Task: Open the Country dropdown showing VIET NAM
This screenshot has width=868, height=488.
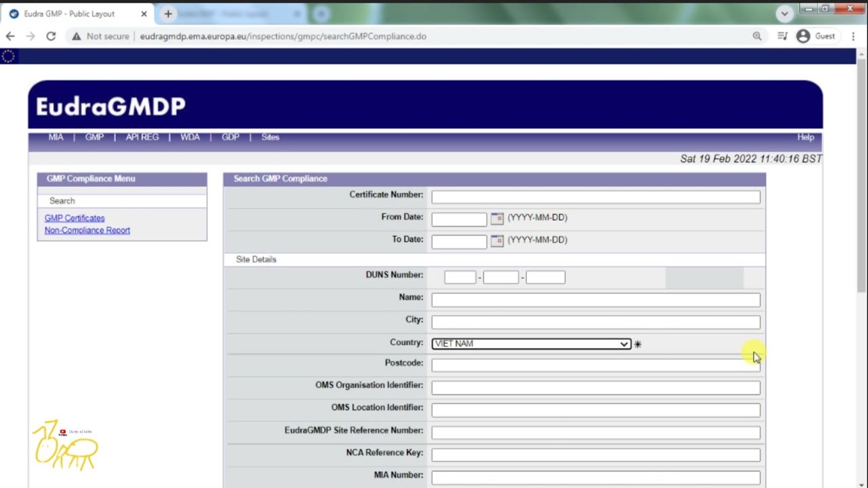Action: point(531,344)
